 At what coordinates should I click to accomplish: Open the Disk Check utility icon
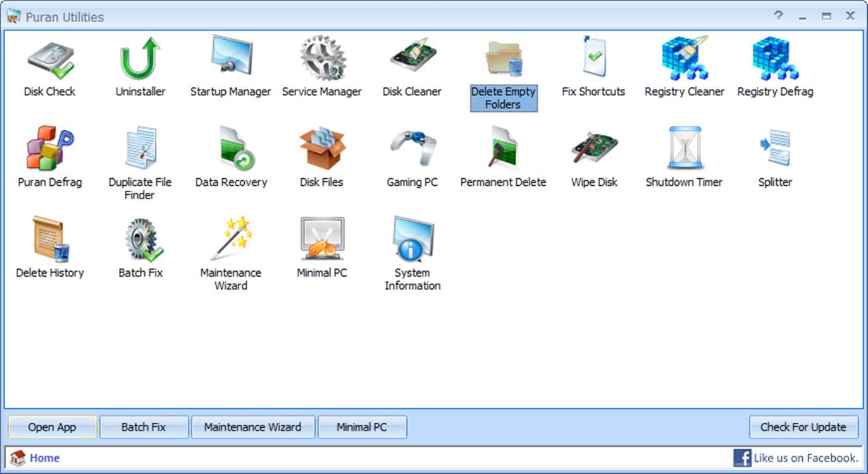50,59
